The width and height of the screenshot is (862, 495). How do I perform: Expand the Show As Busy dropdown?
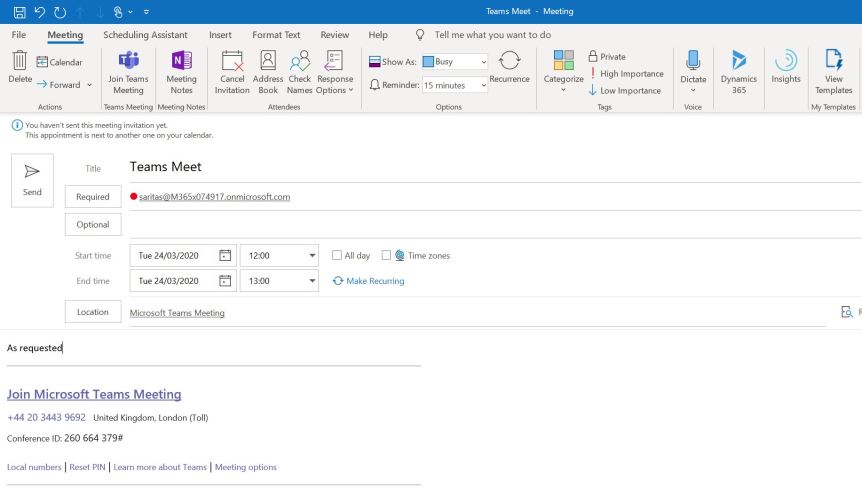click(x=484, y=62)
